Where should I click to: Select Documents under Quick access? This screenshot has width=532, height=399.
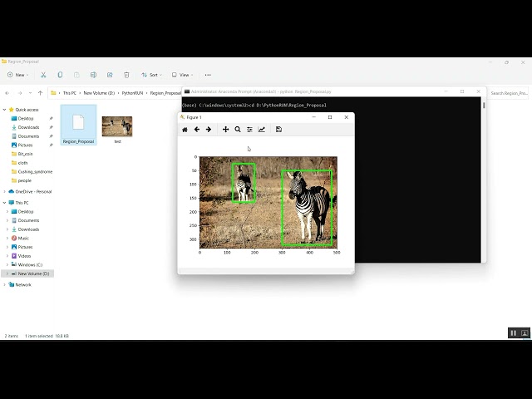[28, 136]
